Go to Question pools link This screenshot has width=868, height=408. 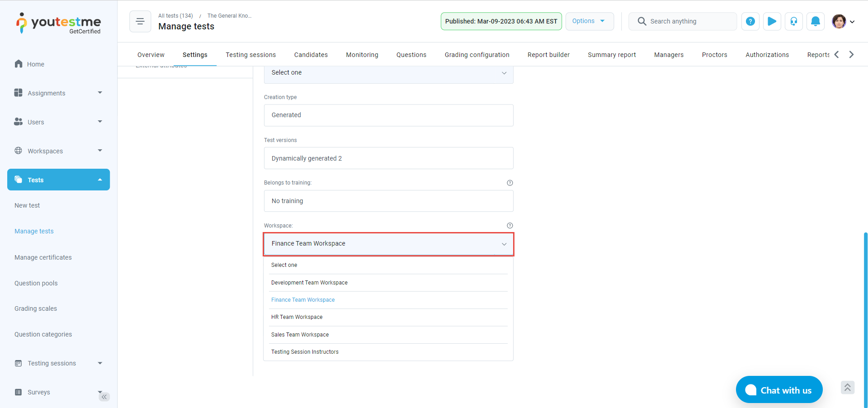36,283
